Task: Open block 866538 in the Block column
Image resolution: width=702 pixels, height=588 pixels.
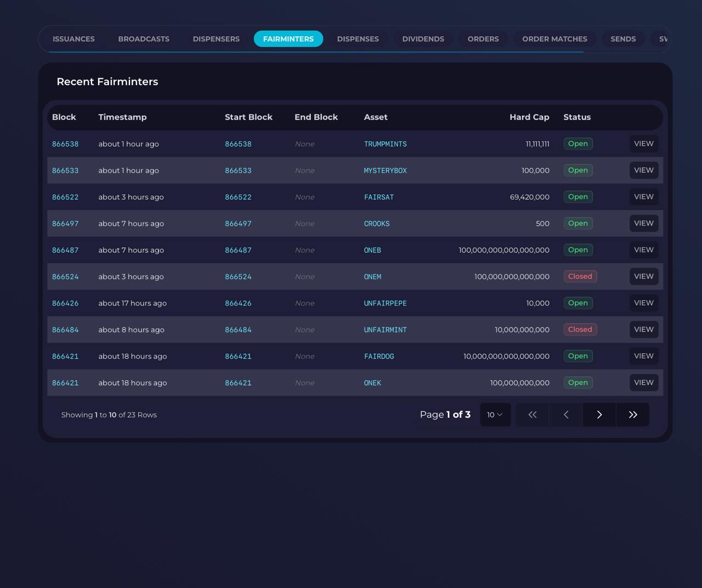Action: [x=65, y=144]
